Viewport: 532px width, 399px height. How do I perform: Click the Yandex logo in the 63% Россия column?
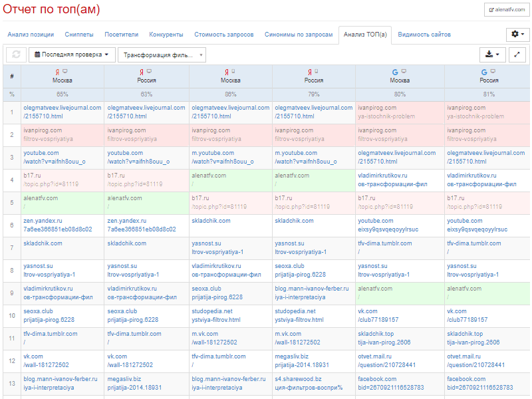pyautogui.click(x=142, y=72)
